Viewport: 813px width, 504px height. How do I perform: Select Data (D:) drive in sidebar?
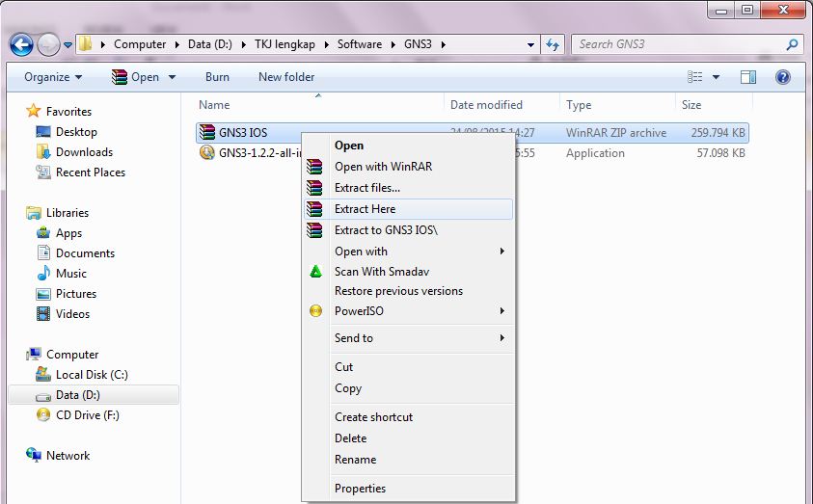tap(94, 395)
